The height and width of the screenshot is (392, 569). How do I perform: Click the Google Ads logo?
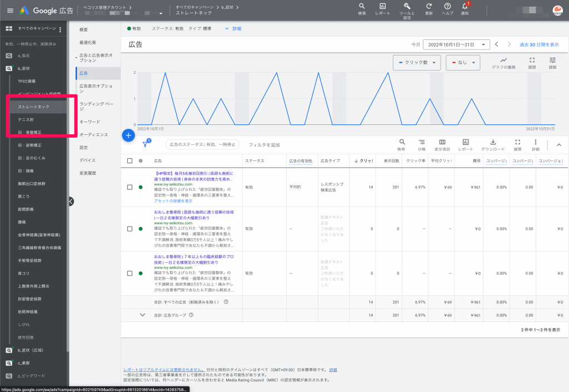(x=24, y=11)
